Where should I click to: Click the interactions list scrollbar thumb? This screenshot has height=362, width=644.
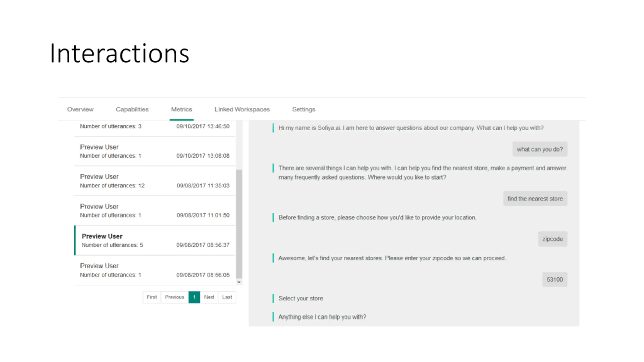pyautogui.click(x=239, y=224)
